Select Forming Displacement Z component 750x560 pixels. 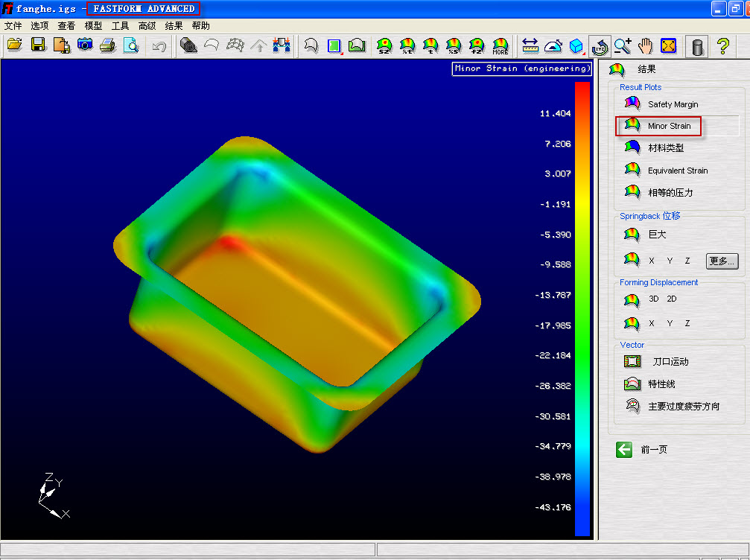(687, 323)
